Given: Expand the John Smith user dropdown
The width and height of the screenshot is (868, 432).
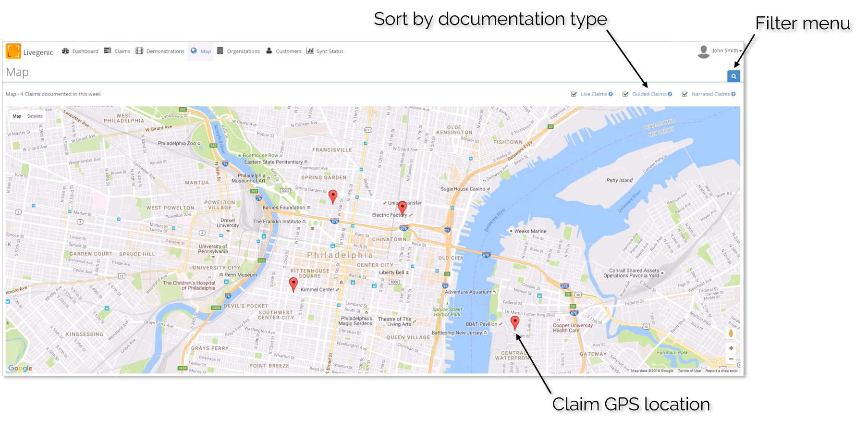Looking at the screenshot, I should (727, 50).
